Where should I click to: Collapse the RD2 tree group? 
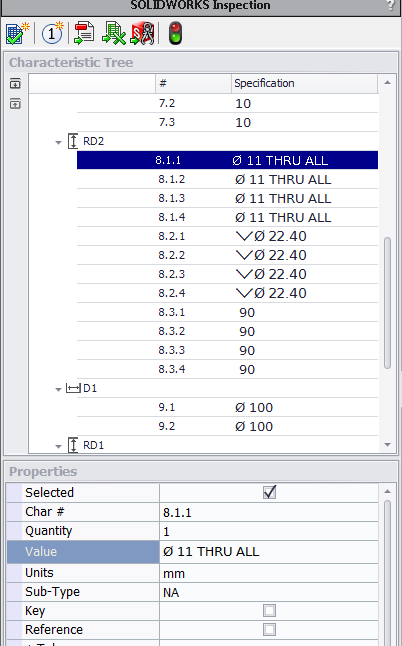pyautogui.click(x=58, y=143)
